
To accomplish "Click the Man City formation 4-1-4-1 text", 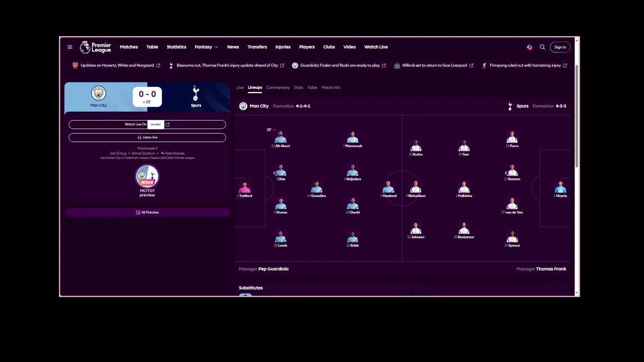I will click(x=303, y=106).
